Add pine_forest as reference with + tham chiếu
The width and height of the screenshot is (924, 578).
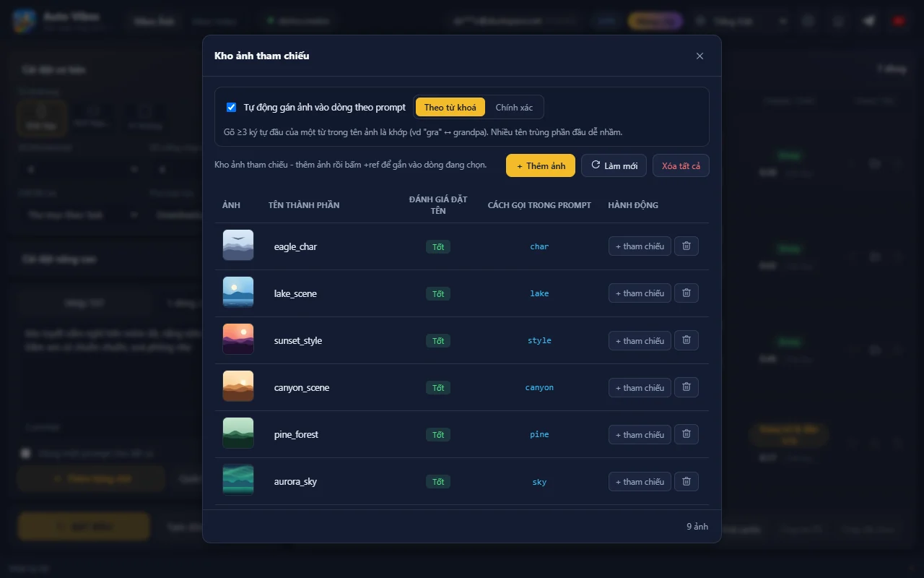[x=640, y=434]
